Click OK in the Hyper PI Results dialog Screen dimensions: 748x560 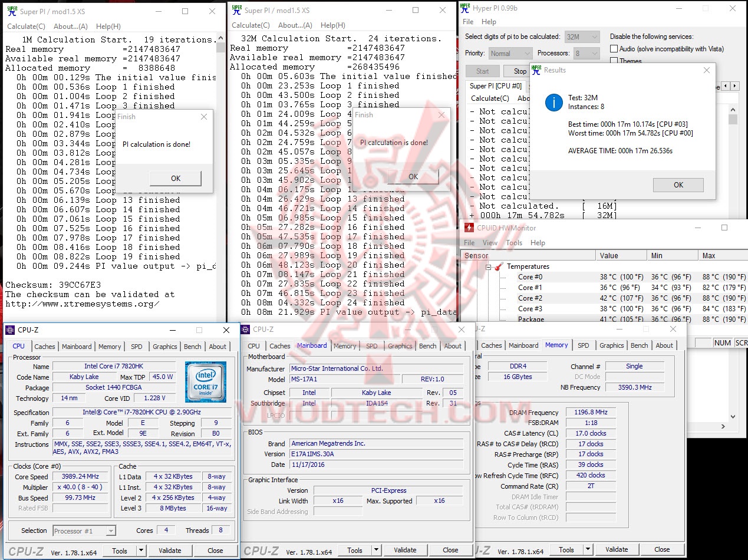pyautogui.click(x=678, y=185)
